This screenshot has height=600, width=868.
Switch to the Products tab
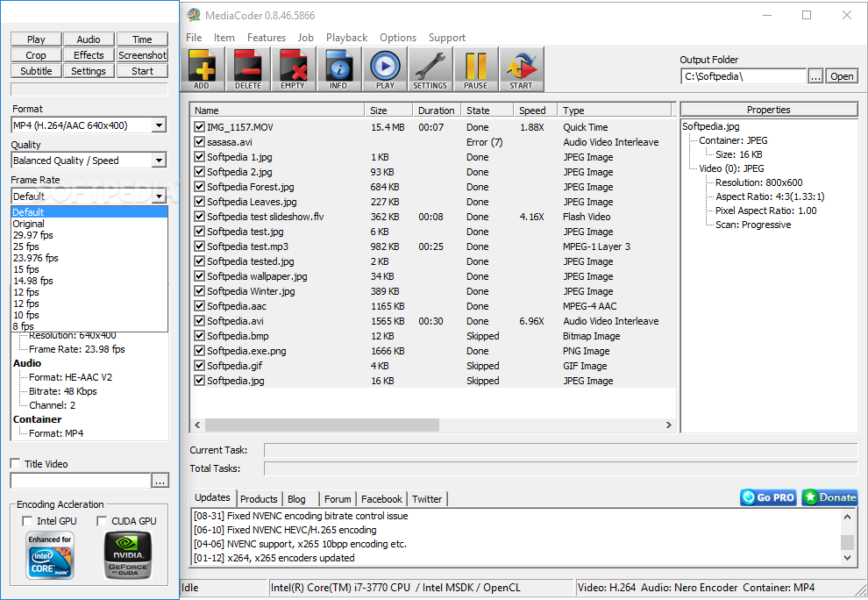(x=259, y=498)
